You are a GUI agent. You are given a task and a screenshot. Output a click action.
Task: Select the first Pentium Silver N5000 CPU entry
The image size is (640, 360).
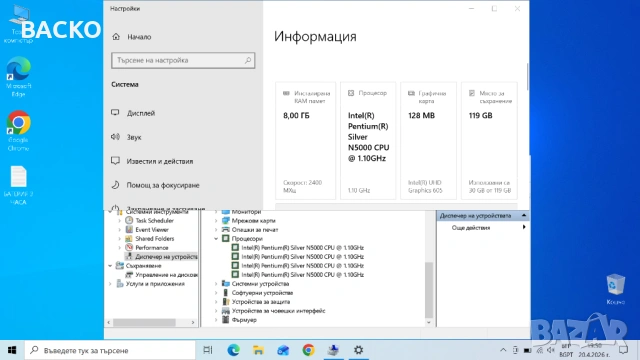[302, 247]
